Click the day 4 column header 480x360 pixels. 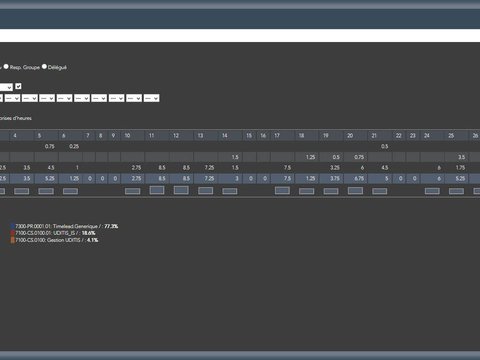(x=22, y=135)
